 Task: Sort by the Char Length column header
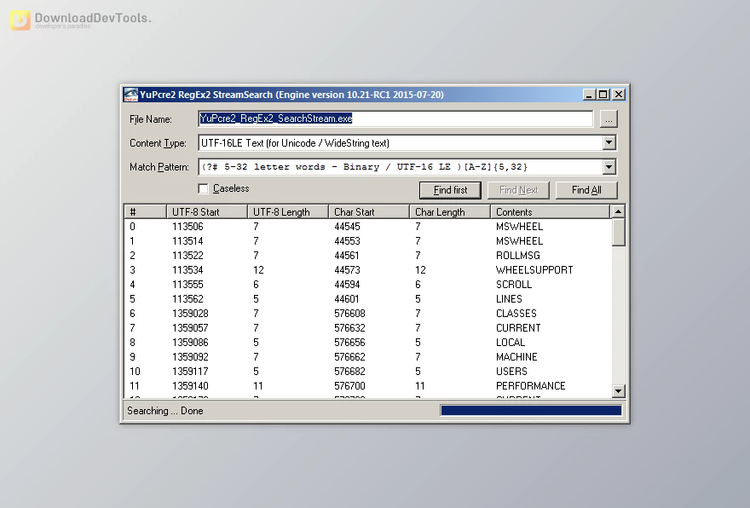coord(450,212)
